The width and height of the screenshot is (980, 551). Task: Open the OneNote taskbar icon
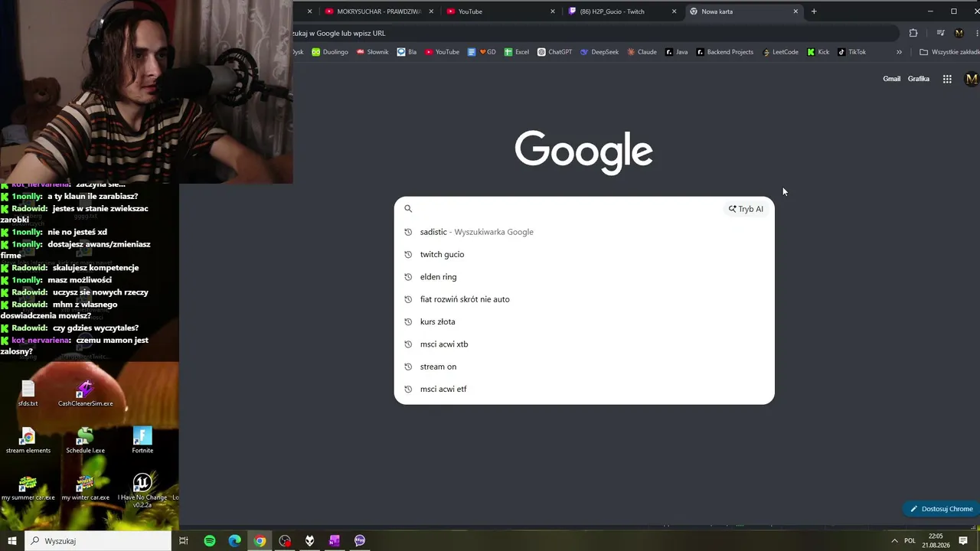coord(335,541)
